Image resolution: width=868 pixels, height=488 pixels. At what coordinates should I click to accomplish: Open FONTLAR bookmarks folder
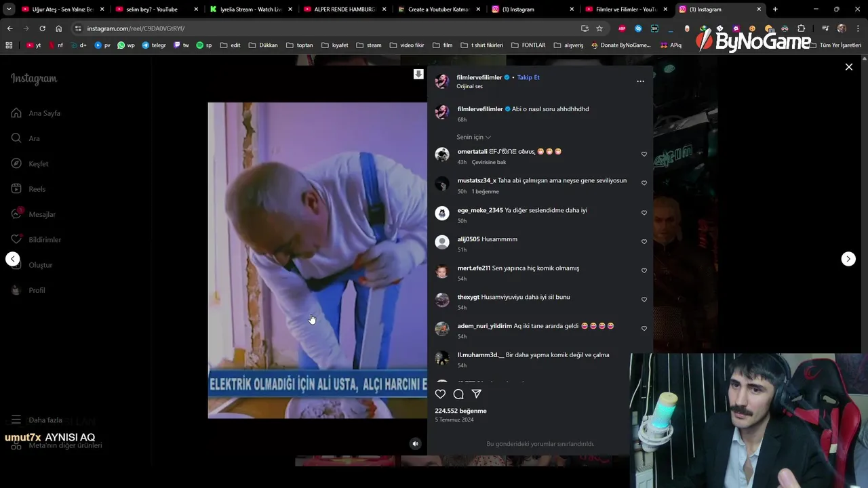tap(528, 45)
